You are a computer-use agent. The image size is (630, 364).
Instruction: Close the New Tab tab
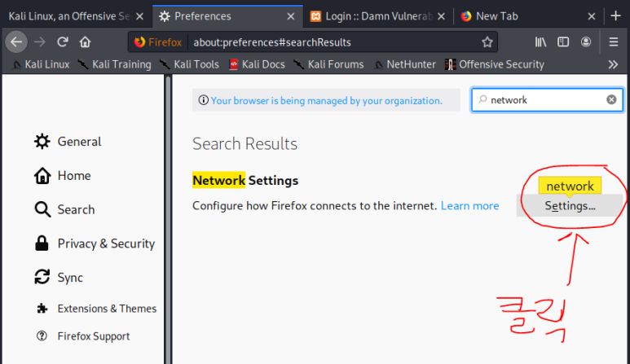(x=592, y=16)
